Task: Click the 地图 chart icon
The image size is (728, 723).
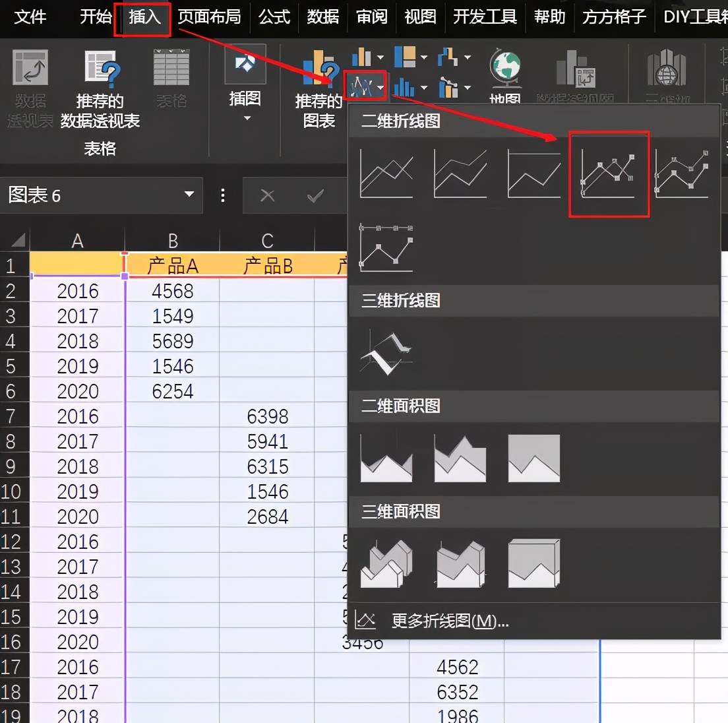Action: [504, 69]
